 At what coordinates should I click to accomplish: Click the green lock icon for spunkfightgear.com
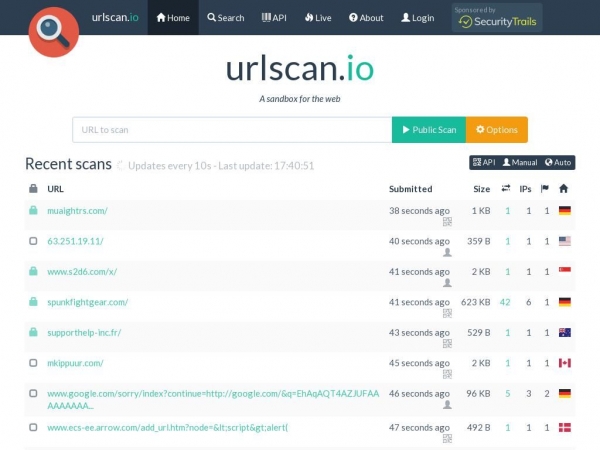click(x=33, y=302)
